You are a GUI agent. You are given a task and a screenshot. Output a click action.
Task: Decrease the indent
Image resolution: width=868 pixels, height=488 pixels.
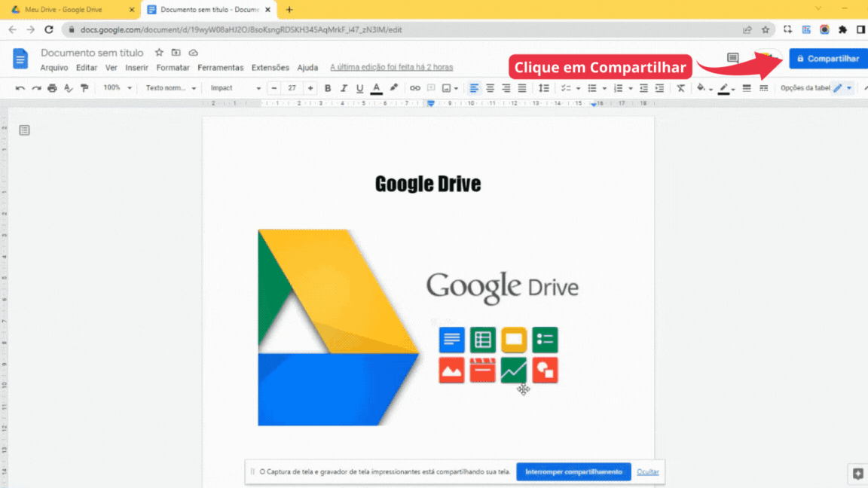coord(643,88)
